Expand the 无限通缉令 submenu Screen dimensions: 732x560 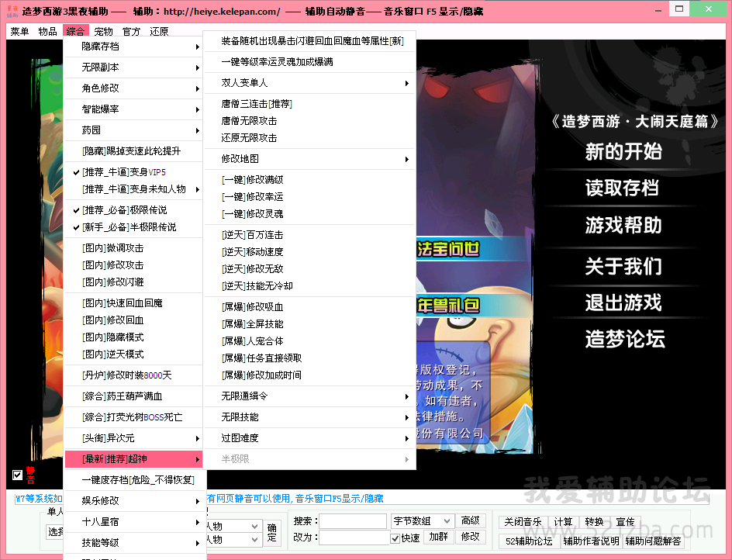309,396
